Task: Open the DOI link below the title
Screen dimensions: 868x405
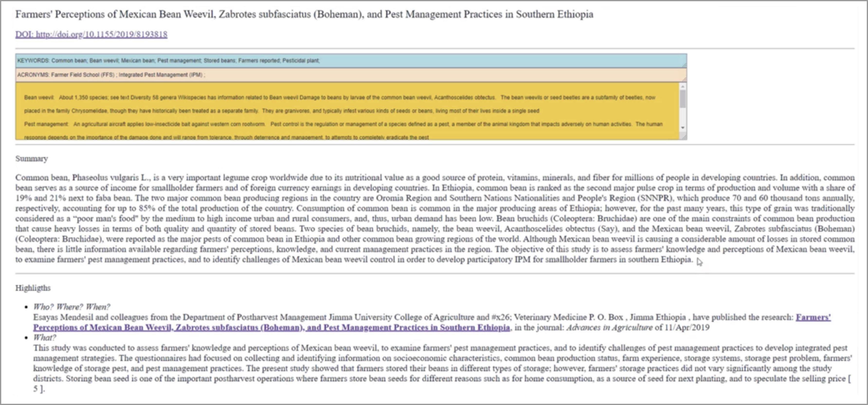Action: coord(91,34)
